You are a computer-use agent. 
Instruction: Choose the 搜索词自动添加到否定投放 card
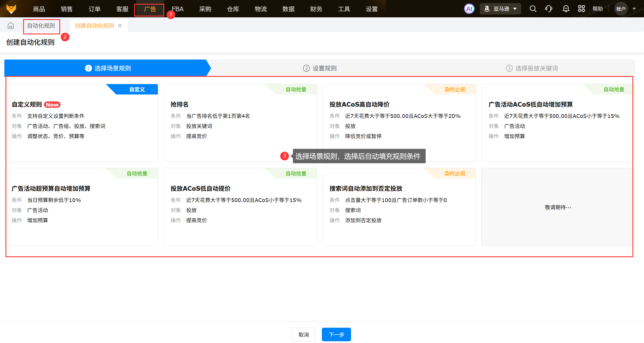point(399,207)
